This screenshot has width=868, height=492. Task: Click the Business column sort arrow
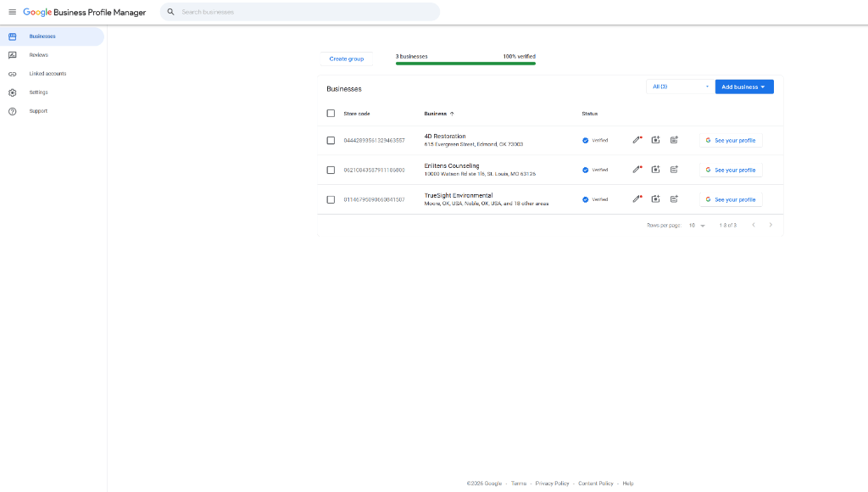coord(452,114)
